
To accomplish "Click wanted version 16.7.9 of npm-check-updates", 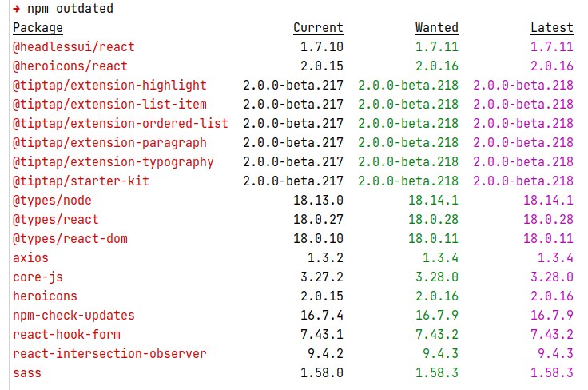I will (437, 316).
